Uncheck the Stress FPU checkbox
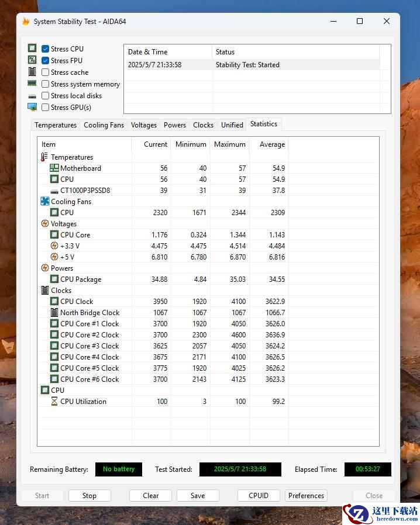 pyautogui.click(x=45, y=61)
